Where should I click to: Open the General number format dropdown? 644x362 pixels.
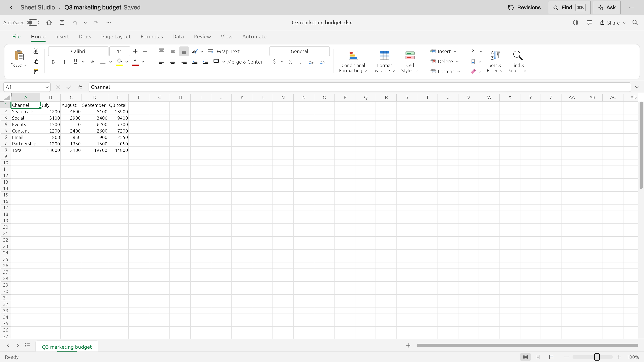[x=299, y=51]
